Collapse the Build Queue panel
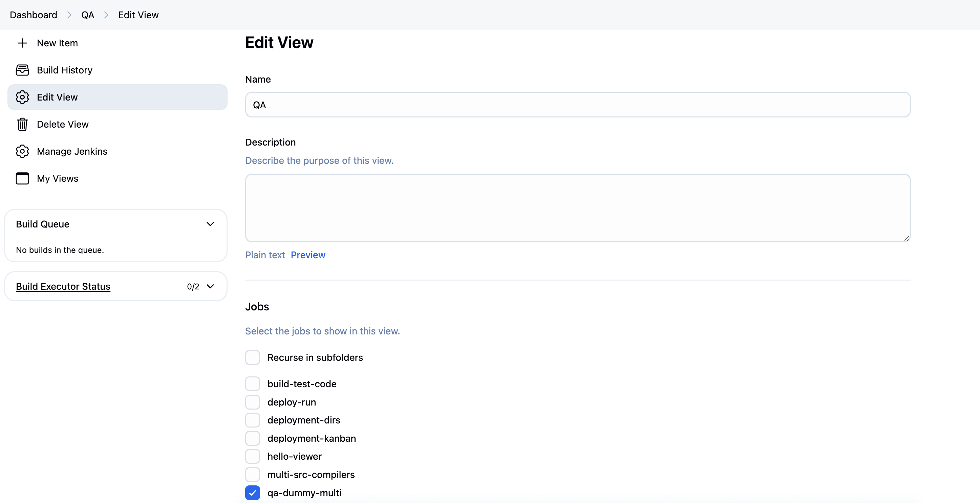The image size is (980, 503). pyautogui.click(x=210, y=224)
